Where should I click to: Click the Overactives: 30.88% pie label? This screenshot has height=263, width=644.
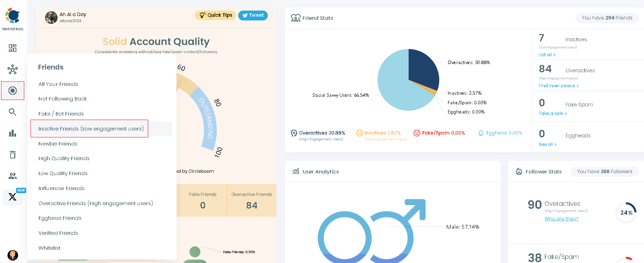click(x=469, y=62)
